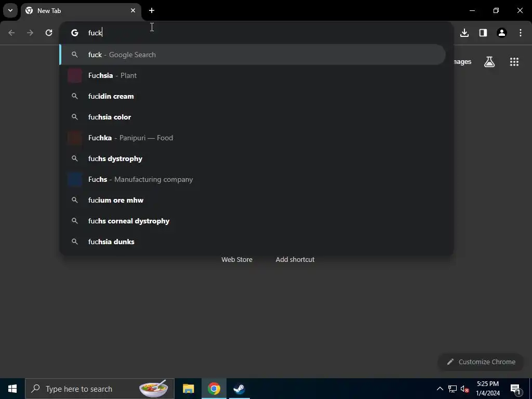Choose the fuchs corneal dystrophy suggestion
Screen dimensions: 532x399
pos(252,221)
